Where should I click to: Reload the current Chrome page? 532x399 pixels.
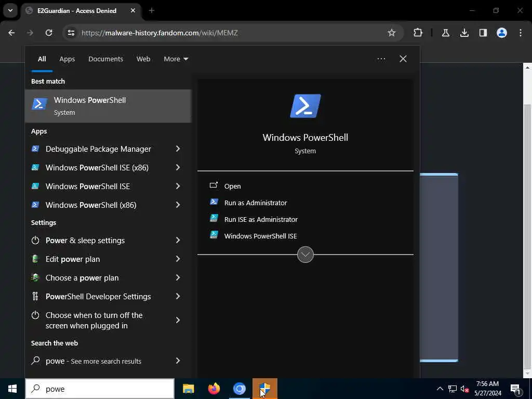49,33
